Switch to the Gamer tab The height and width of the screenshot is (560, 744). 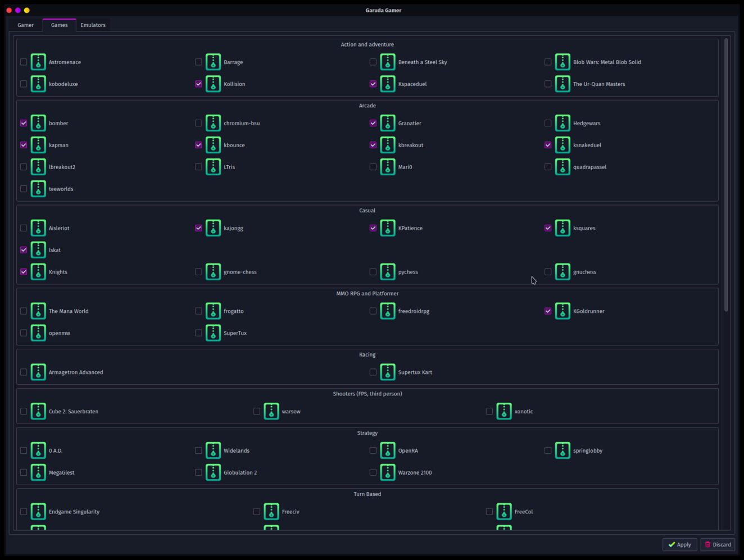pyautogui.click(x=25, y=25)
